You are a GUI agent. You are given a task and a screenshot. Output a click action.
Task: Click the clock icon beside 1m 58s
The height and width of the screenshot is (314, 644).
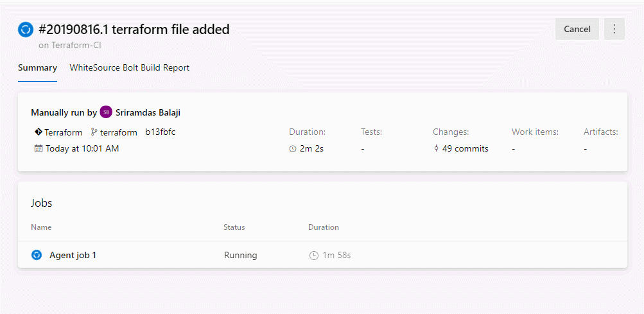pos(313,256)
